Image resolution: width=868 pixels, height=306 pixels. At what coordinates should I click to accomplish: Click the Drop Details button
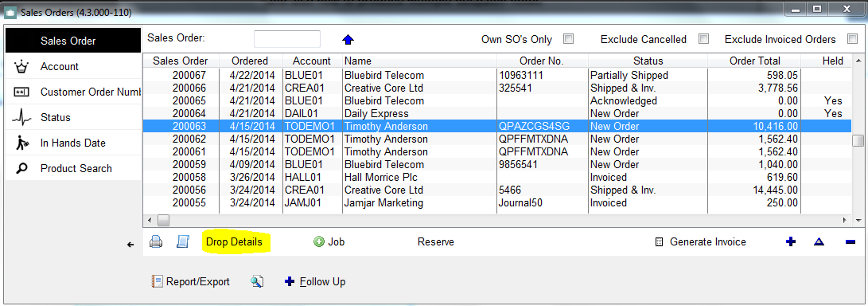click(x=234, y=242)
